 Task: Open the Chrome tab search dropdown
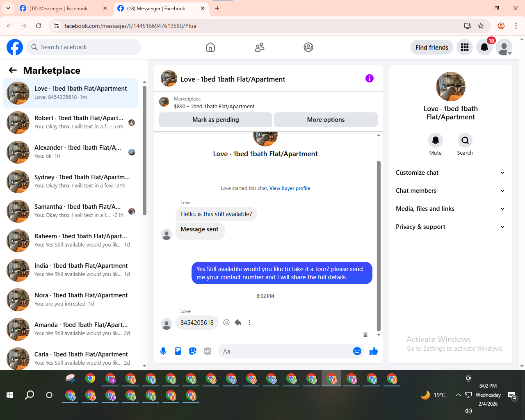click(8, 8)
